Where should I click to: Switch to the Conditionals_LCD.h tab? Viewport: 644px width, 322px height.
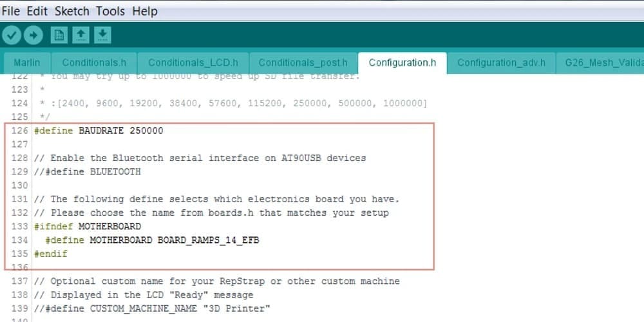point(193,63)
